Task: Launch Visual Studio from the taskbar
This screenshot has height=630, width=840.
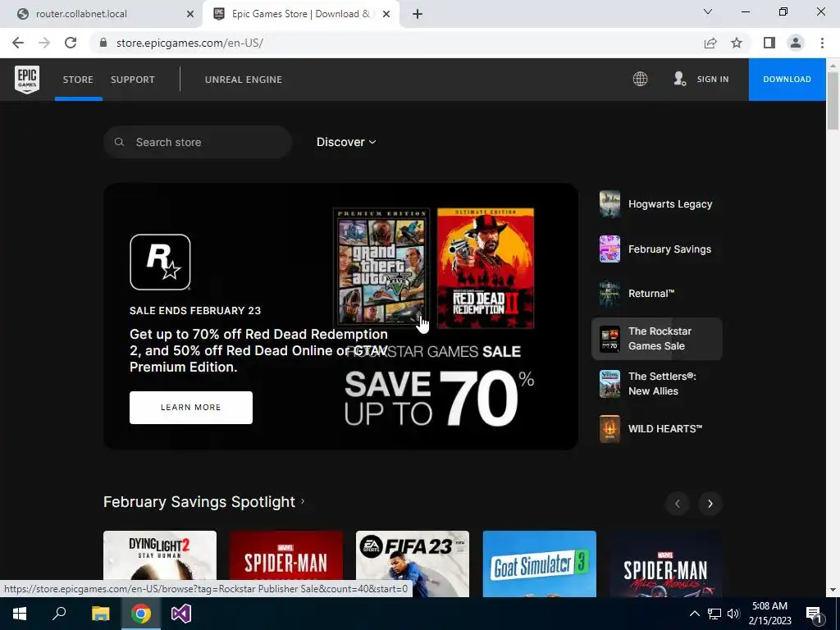Action: [181, 614]
